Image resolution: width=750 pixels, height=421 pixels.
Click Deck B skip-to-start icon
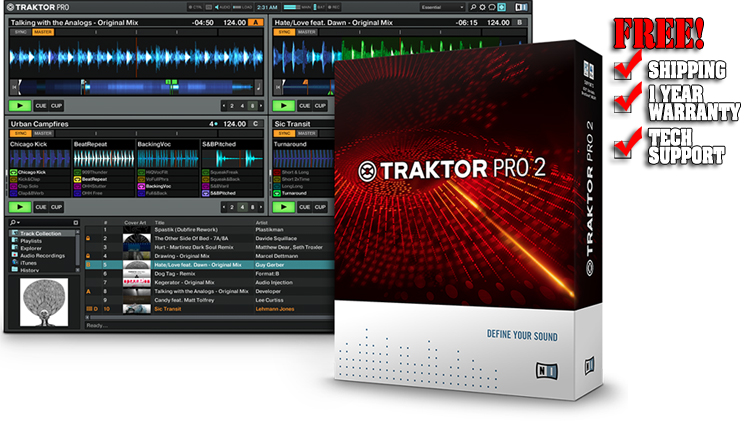click(278, 87)
